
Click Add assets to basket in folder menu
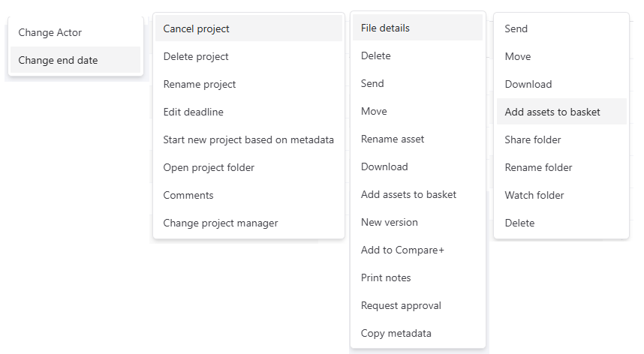pos(552,112)
